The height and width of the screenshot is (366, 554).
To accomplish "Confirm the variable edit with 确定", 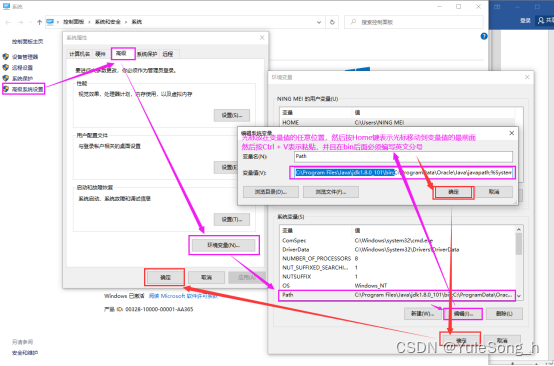I will point(453,192).
